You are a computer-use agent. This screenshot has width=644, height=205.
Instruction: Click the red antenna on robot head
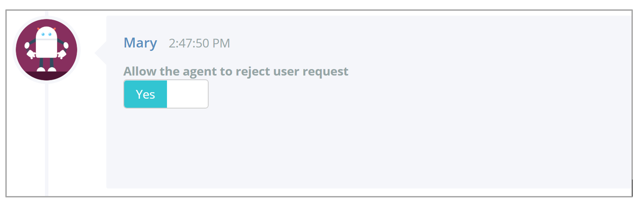coord(39,29)
